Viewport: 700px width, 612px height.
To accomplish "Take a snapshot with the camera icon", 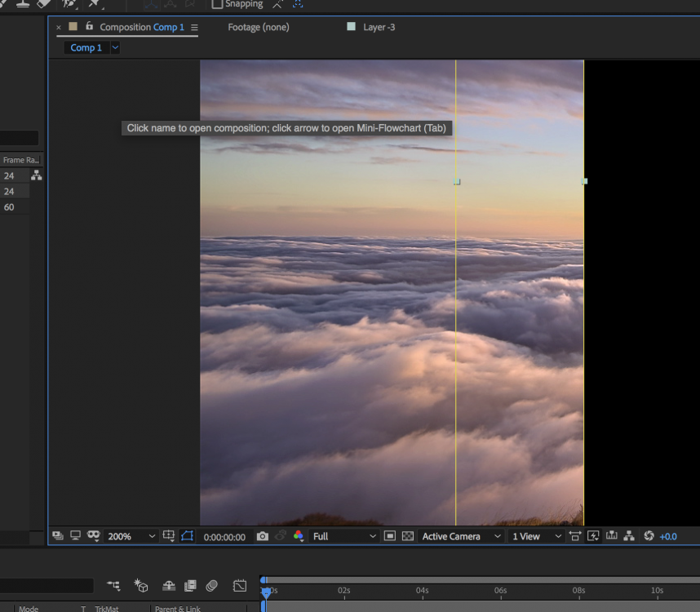I will 262,536.
